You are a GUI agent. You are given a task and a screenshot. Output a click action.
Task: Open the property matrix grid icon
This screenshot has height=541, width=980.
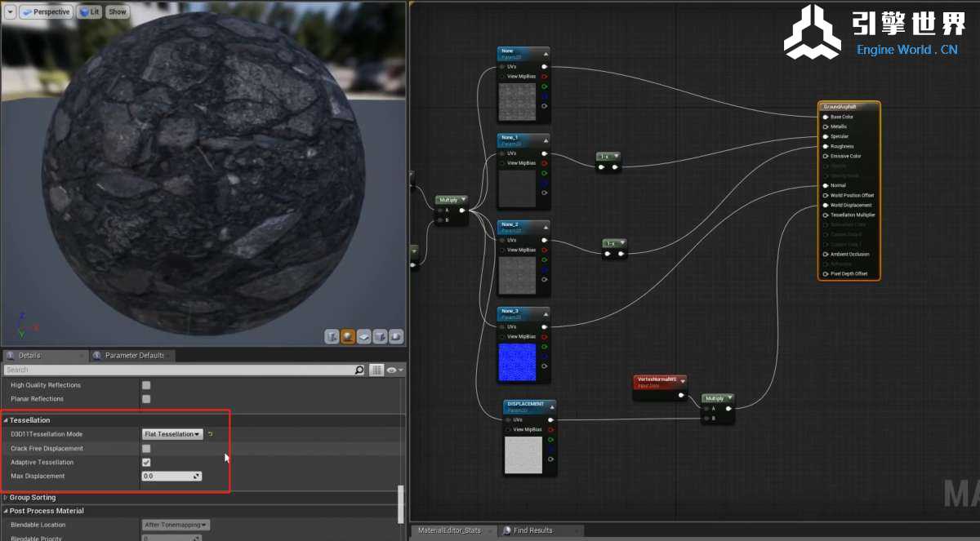point(376,370)
